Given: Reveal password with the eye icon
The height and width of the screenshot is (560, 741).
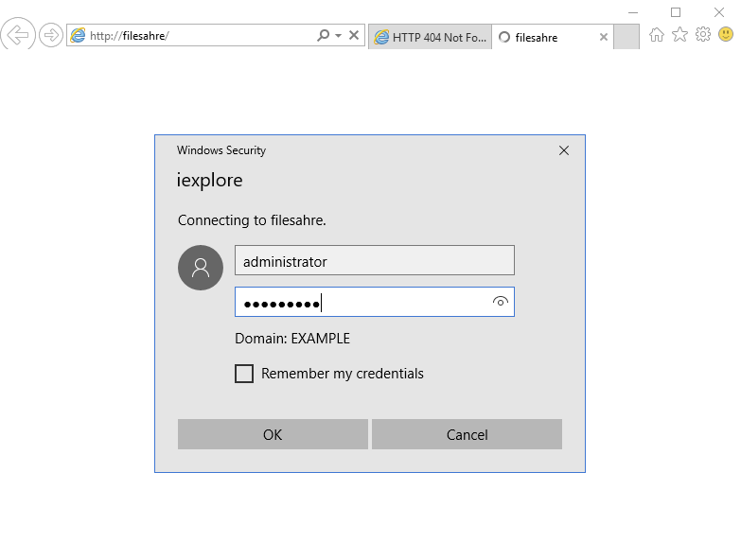Looking at the screenshot, I should click(x=500, y=301).
